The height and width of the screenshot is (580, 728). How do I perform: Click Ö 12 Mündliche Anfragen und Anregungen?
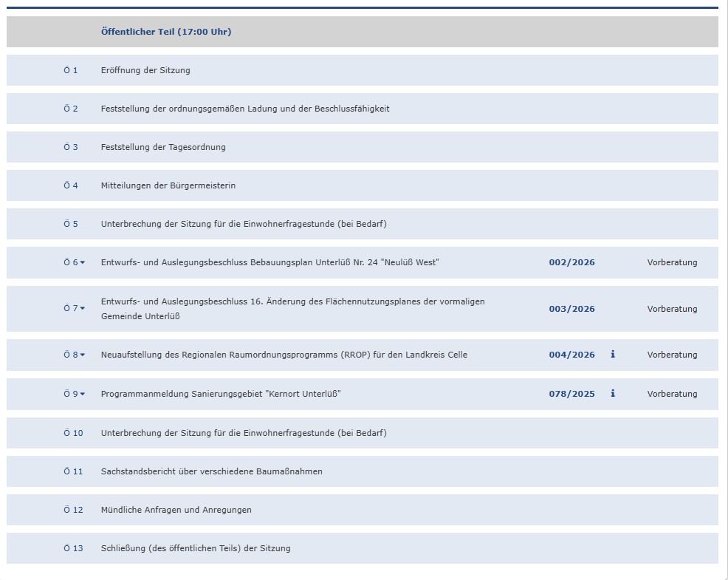click(x=176, y=510)
